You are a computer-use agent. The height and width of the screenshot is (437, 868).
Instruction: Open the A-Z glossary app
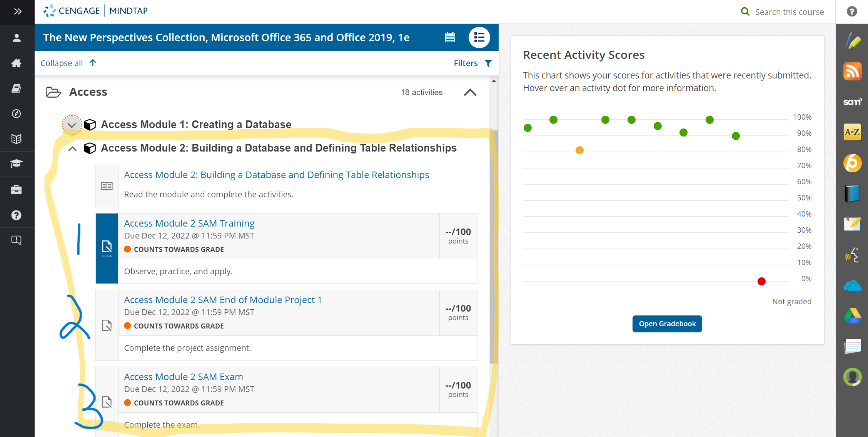pos(852,132)
